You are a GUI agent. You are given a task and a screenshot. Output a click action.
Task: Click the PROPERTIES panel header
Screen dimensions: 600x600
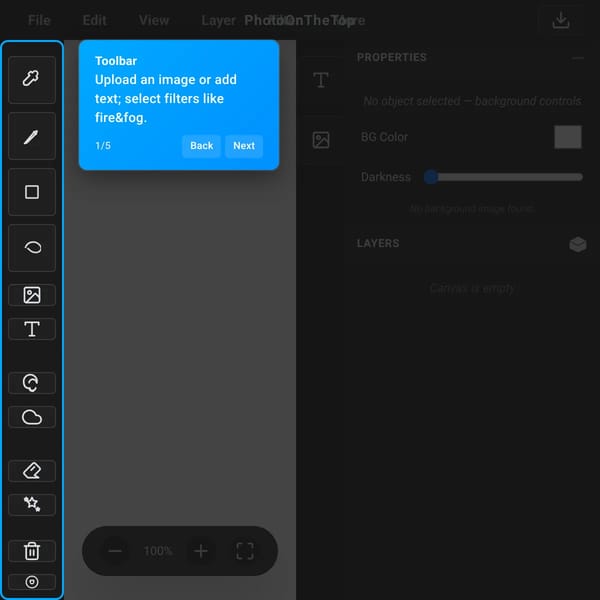coord(391,57)
